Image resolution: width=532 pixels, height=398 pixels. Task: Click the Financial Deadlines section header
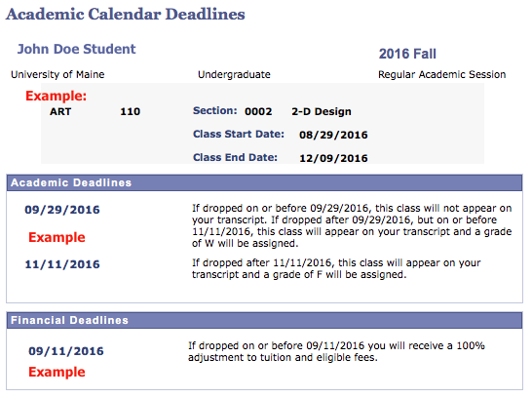[x=264, y=320]
